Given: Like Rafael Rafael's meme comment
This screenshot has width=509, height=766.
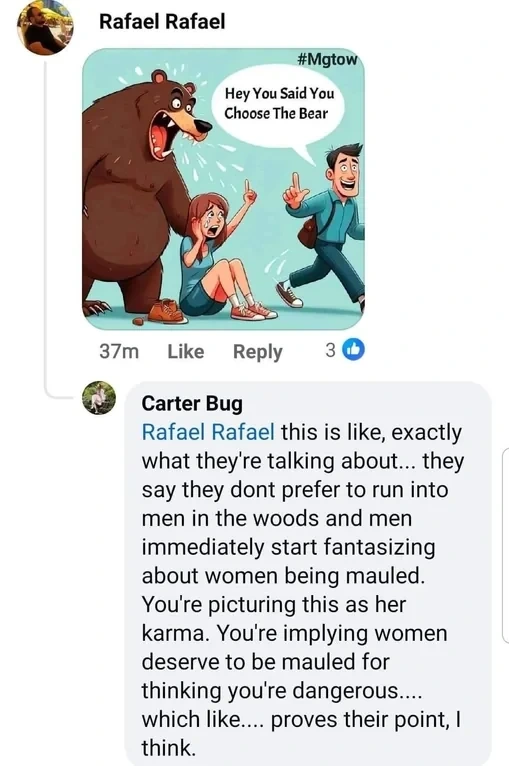Looking at the screenshot, I should [x=186, y=351].
